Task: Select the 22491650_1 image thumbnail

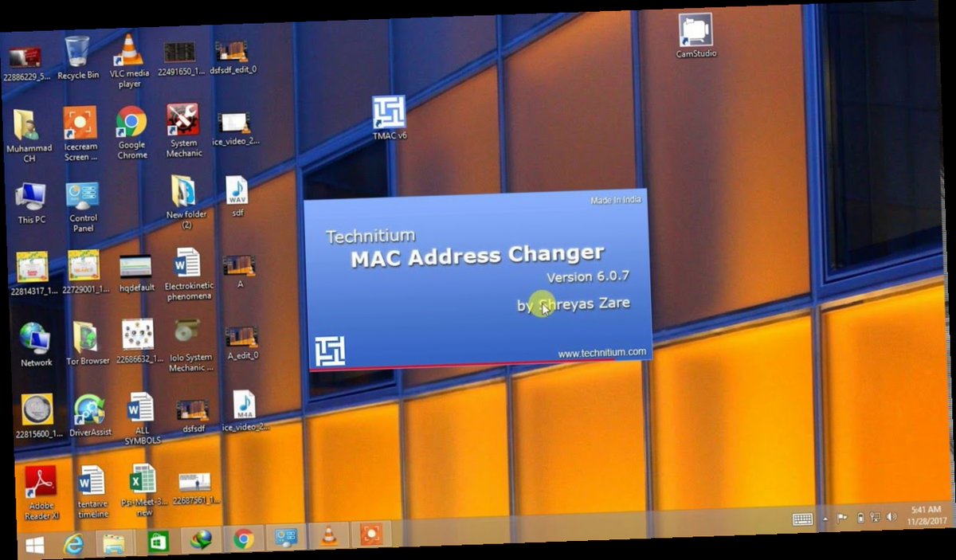Action: [x=181, y=58]
